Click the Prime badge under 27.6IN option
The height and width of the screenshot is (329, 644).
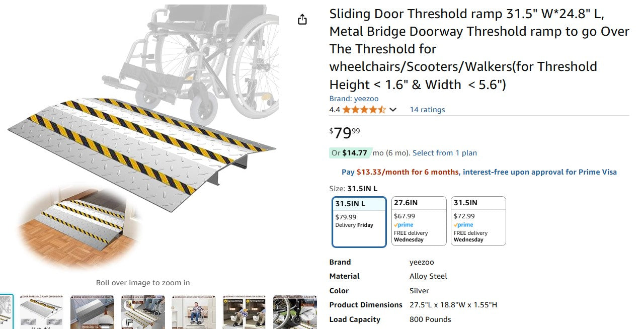404,225
